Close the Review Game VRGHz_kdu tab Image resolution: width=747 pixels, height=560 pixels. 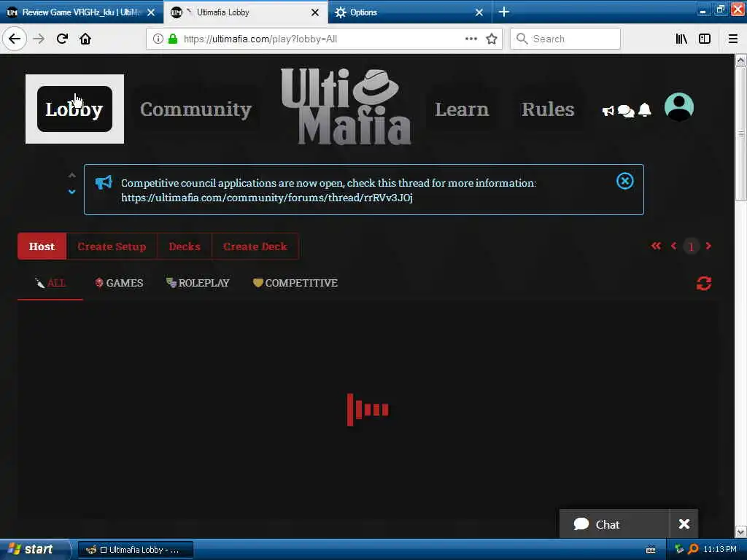pos(151,12)
